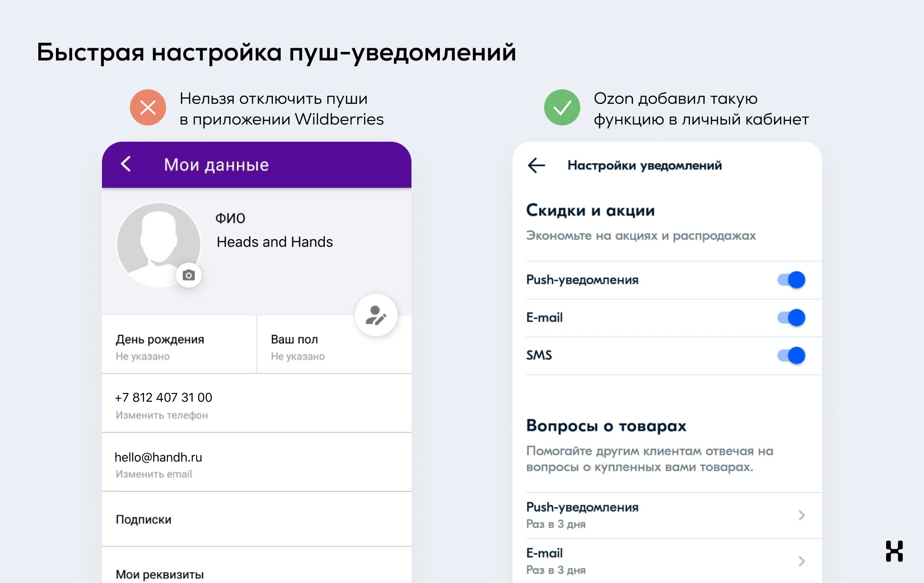Select the День рождения field
This screenshot has height=583, width=924.
(x=179, y=345)
